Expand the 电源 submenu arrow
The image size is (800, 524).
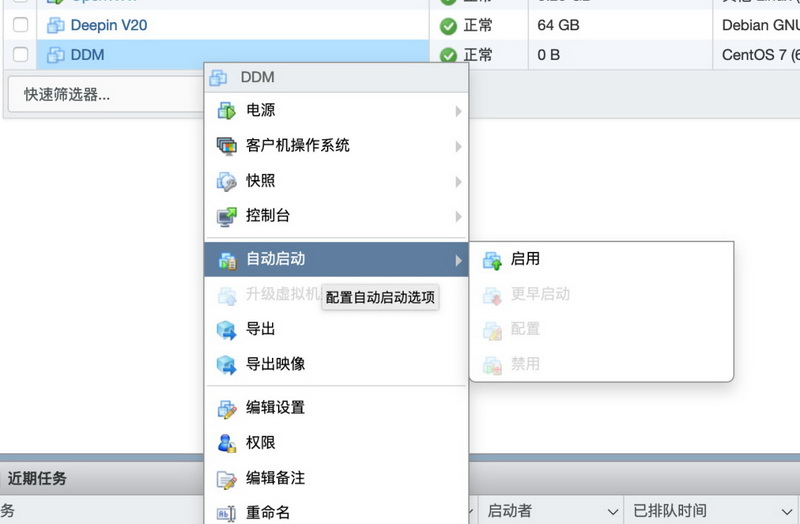458,111
